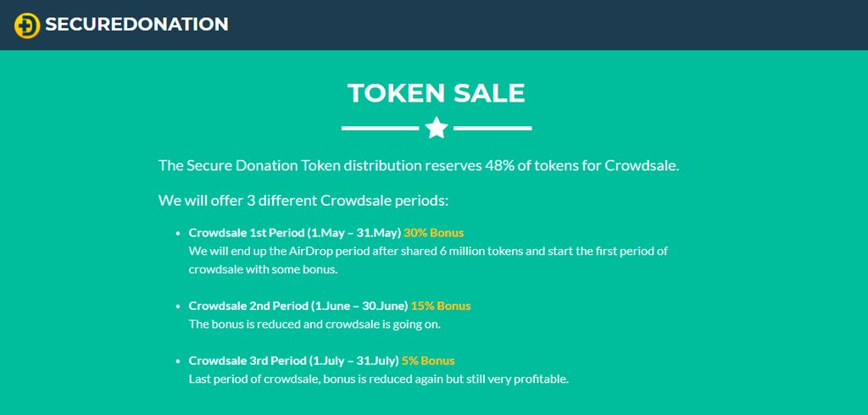Click the 15% Bonus yellow text
The width and height of the screenshot is (868, 415).
pos(441,306)
